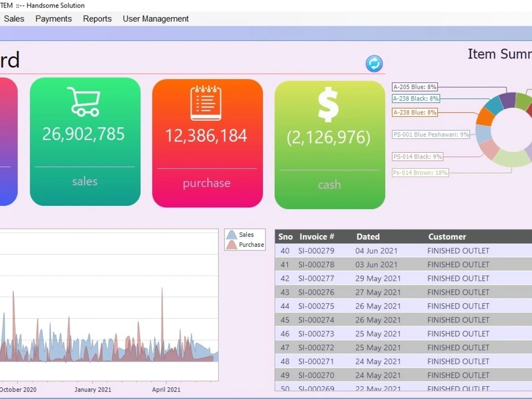This screenshot has width=532, height=399.
Task: Click the PS-014 Black: 9% chart label
Action: [417, 157]
